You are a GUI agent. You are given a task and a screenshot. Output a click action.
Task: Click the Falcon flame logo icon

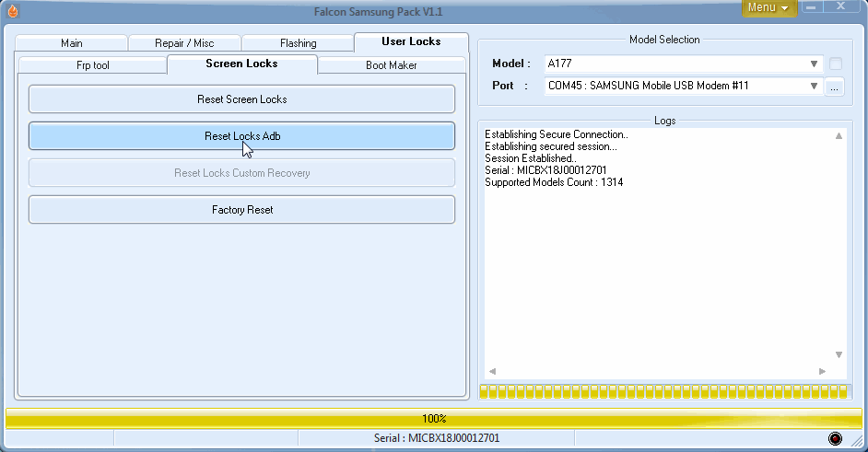coord(13,11)
